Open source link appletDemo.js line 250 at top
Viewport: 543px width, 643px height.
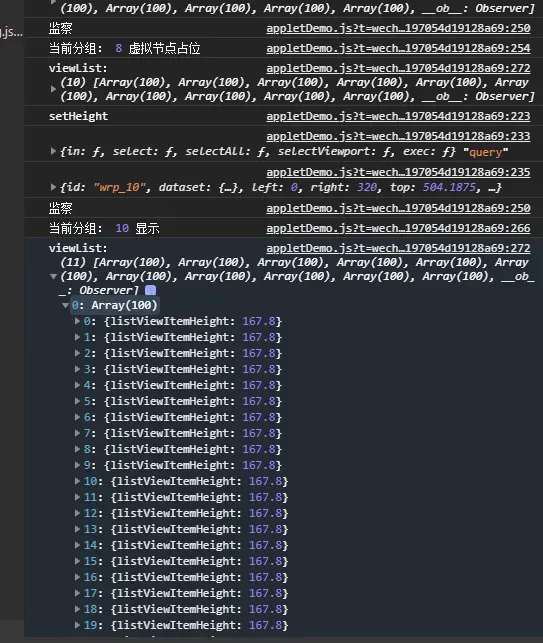tap(398, 28)
